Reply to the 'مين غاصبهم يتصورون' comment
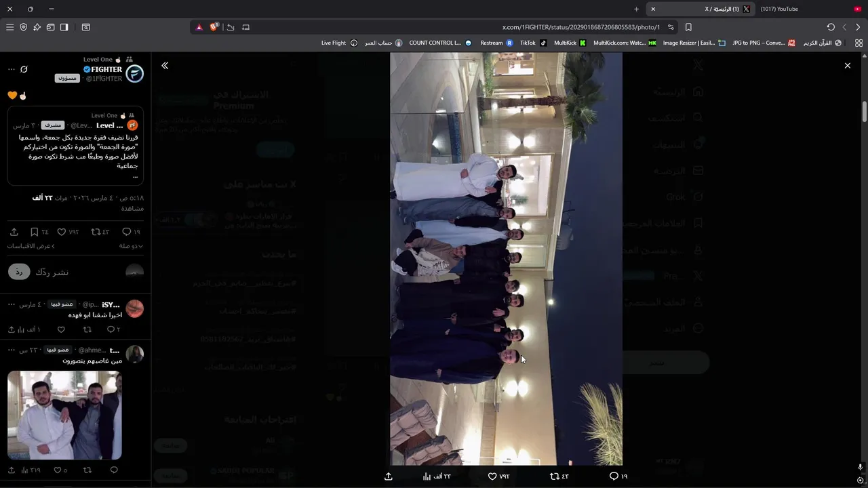Screen dimensions: 868x488 click(114, 470)
